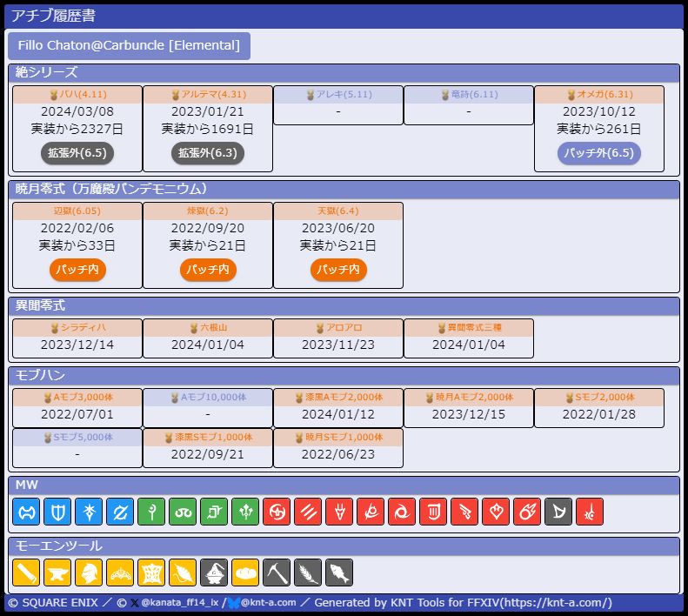Click the 暁月零式 section header
This screenshot has height=616, width=688.
click(344, 189)
